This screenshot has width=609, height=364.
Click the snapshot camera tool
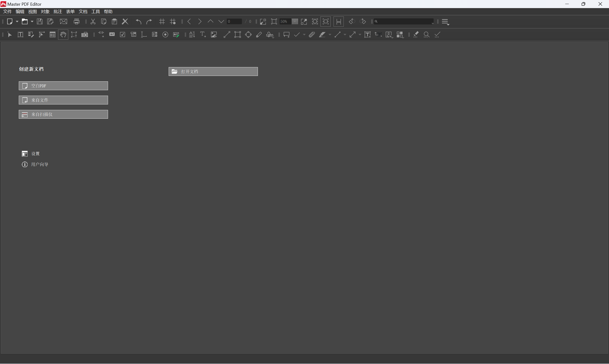pyautogui.click(x=85, y=34)
